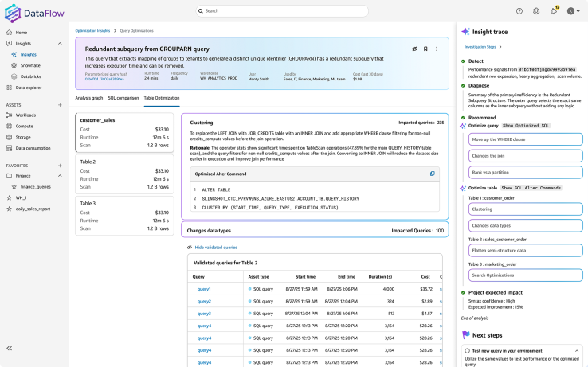Open Snowflake in the sidebar
Viewport: 588px width, 367px height.
[x=30, y=65]
